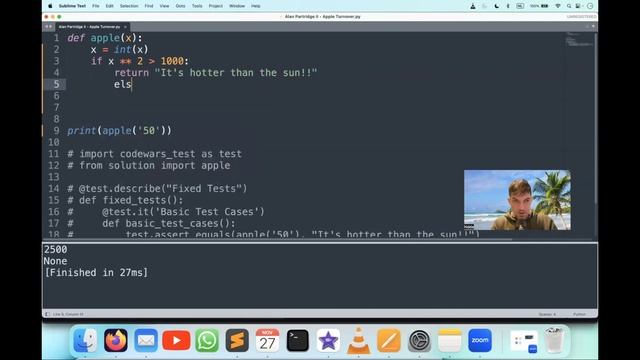Click the Bluetooth icon in menu bar
The height and width of the screenshot is (360, 640).
508,6
